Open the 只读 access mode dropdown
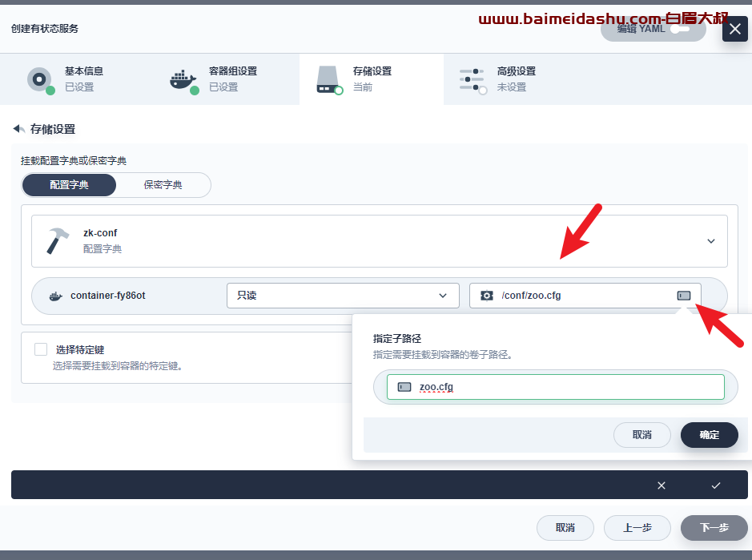Image resolution: width=752 pixels, height=560 pixels. pyautogui.click(x=343, y=296)
